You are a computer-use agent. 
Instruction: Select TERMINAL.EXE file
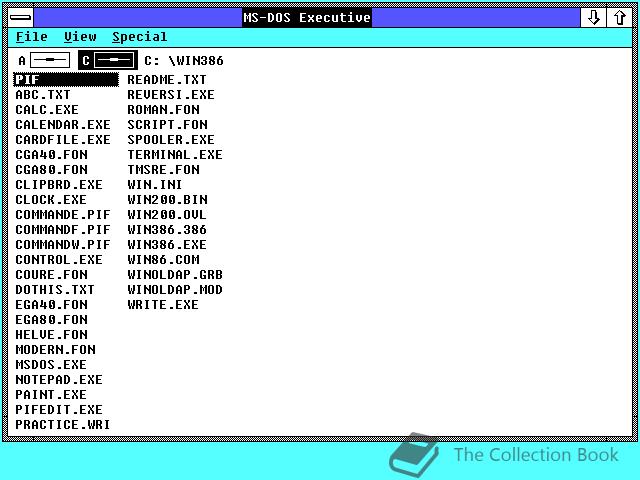[x=175, y=155]
